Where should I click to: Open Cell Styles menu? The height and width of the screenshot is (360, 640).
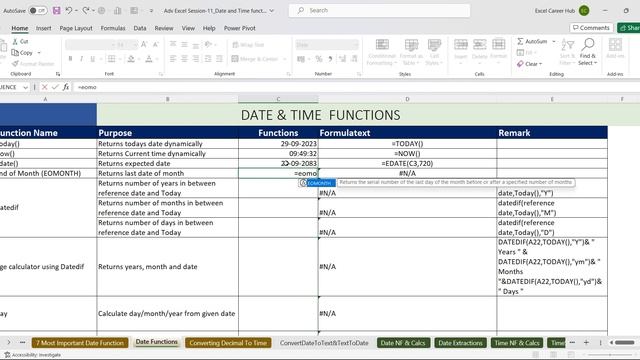click(434, 52)
